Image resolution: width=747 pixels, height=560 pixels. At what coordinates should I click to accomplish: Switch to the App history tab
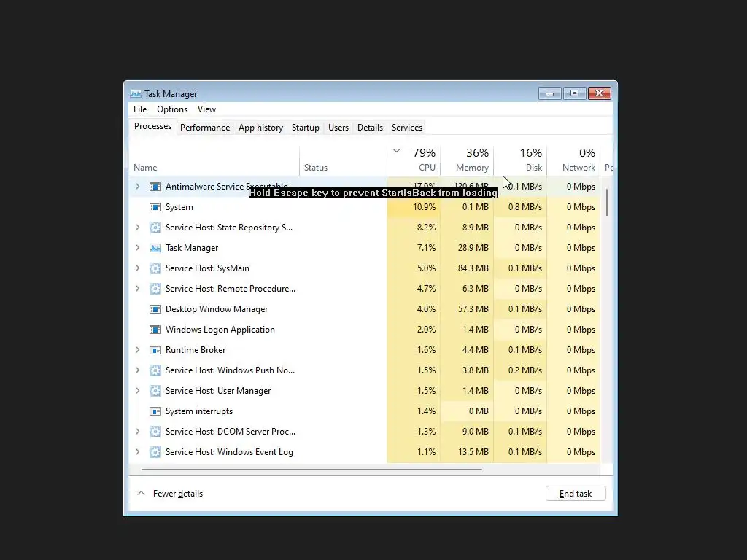pos(260,128)
